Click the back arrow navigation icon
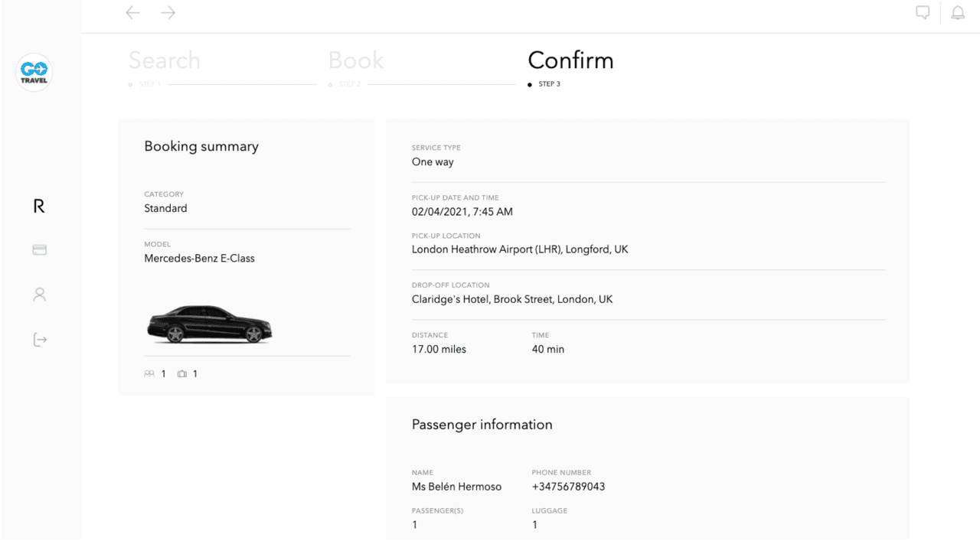This screenshot has width=980, height=544. click(133, 13)
